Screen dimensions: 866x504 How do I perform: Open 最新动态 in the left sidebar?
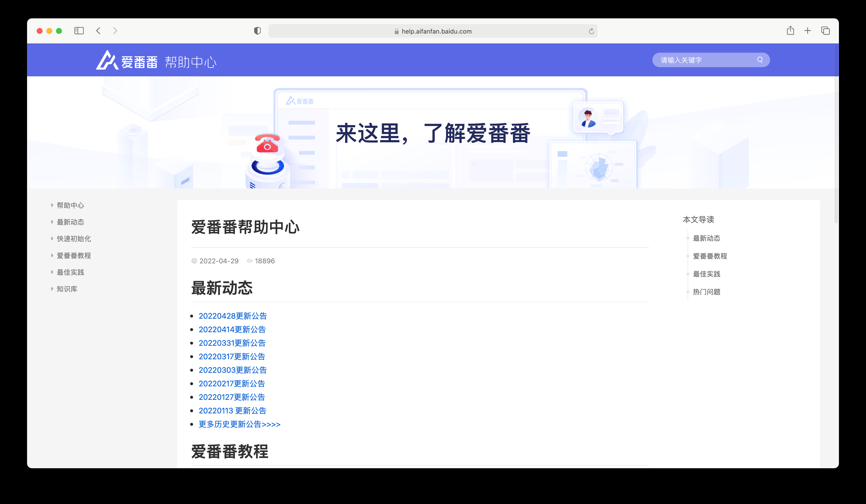pos(71,222)
